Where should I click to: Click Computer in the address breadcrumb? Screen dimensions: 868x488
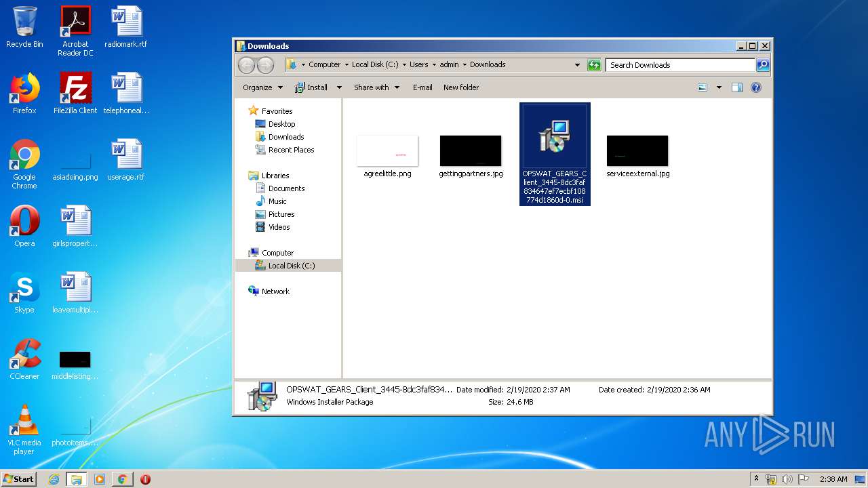pos(324,65)
